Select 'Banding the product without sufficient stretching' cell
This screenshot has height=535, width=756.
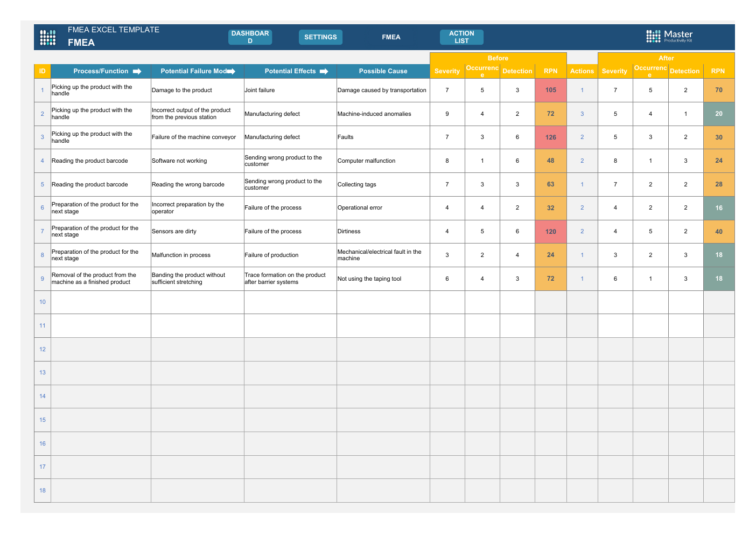coord(198,279)
